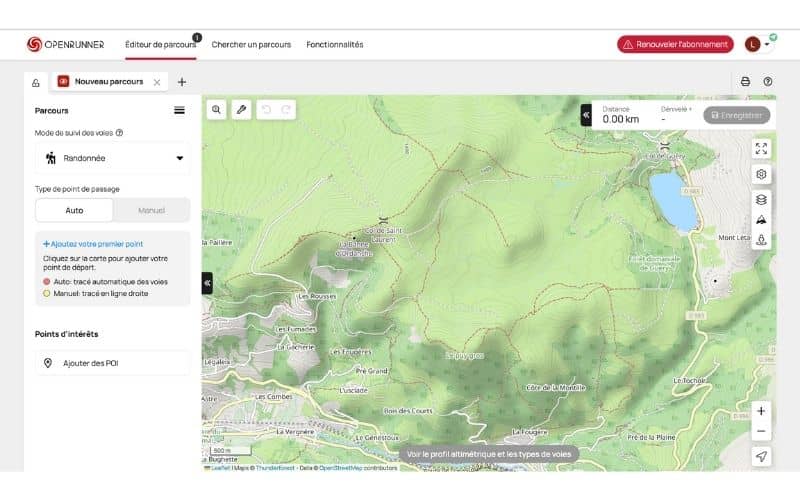This screenshot has height=500, width=800.
Task: Click the map search magnifier icon
Action: (x=216, y=110)
